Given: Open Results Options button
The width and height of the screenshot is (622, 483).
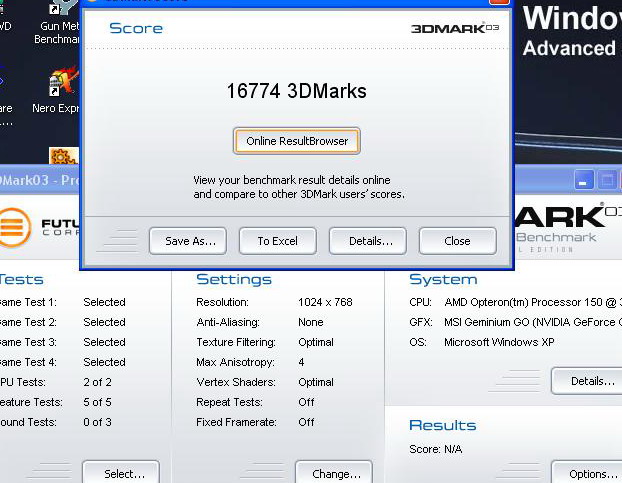Looking at the screenshot, I should [x=587, y=473].
